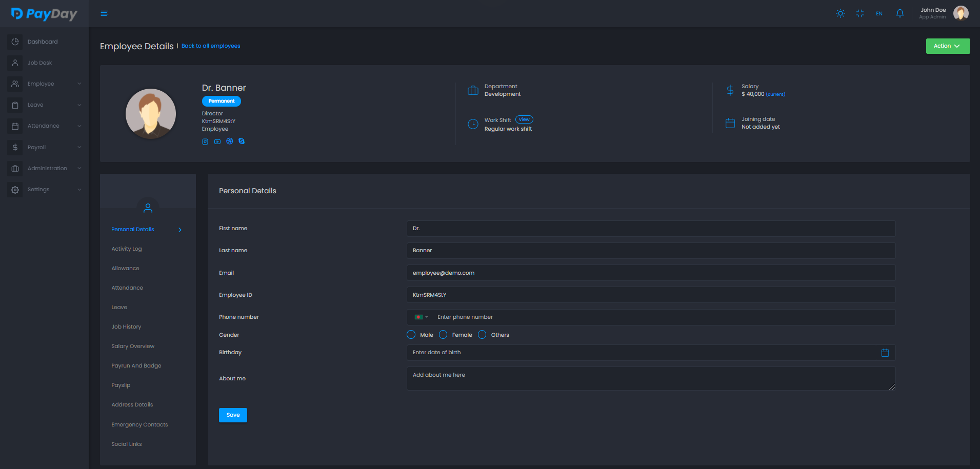Click the Email input field
The height and width of the screenshot is (469, 980).
(x=650, y=273)
